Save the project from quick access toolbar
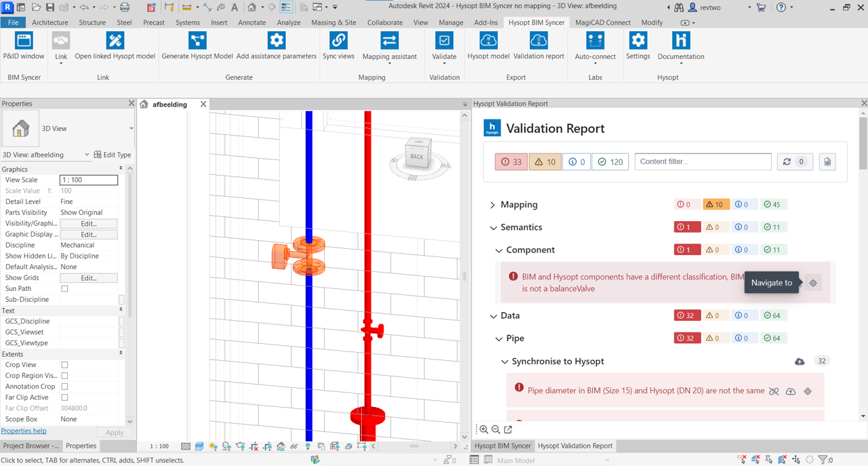The width and height of the screenshot is (868, 466). coord(50,7)
